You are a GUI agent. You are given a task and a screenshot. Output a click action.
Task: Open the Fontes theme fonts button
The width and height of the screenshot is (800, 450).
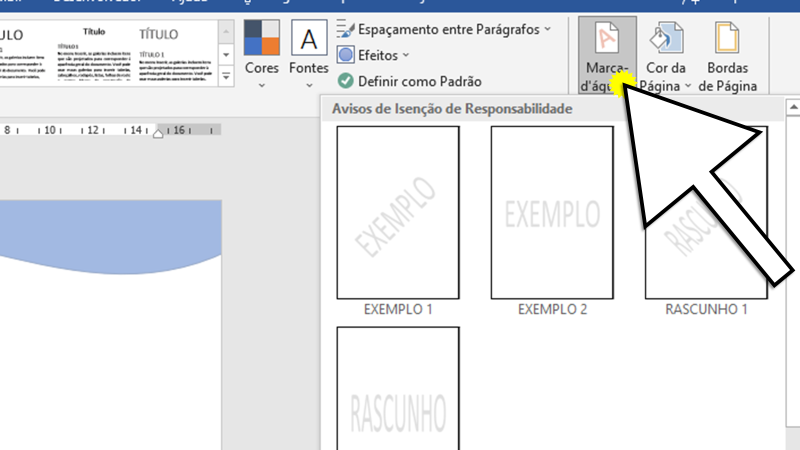tap(309, 54)
